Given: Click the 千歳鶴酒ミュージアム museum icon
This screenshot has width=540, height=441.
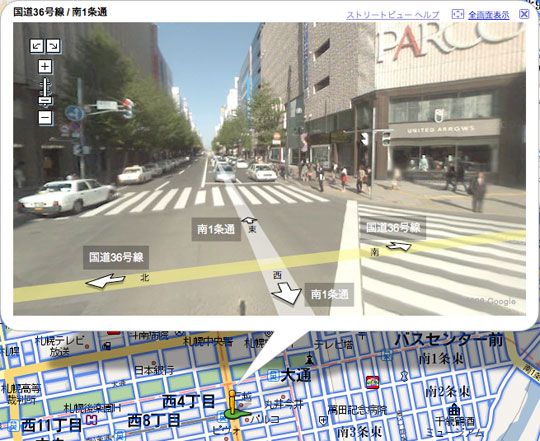Looking at the screenshot, I should coord(455,410).
